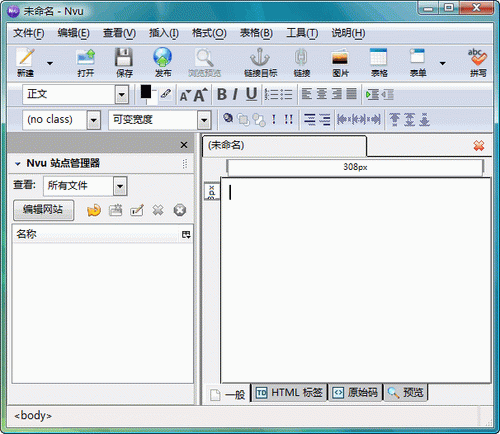Toggle italic formatting
Viewport: 500px width, 434px height.
[x=235, y=94]
